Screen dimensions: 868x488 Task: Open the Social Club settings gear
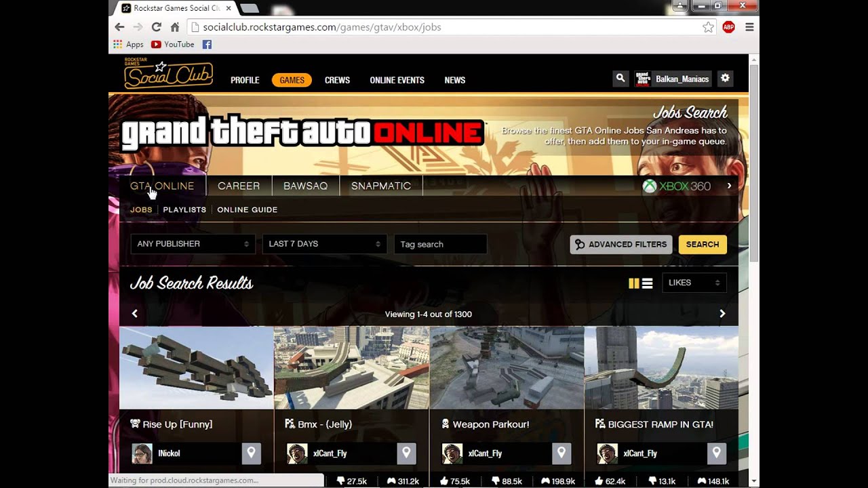(x=725, y=79)
